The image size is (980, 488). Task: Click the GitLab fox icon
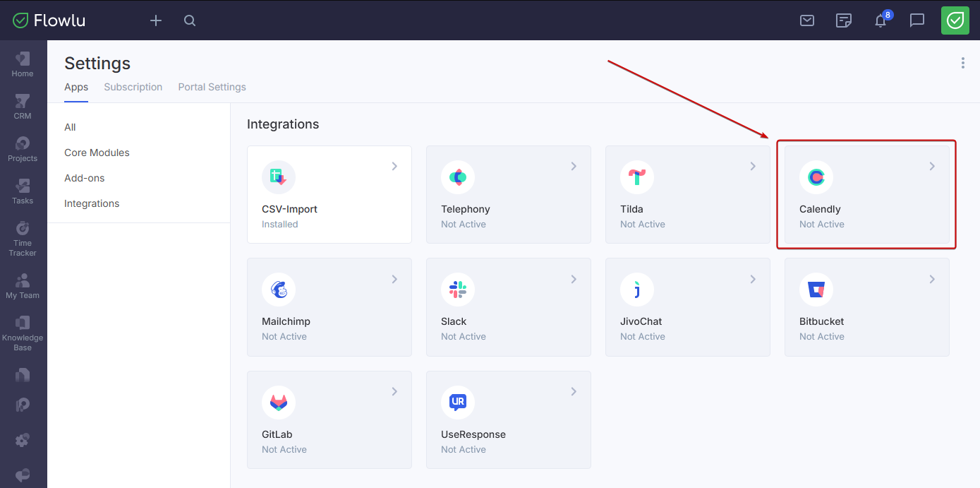(x=279, y=403)
